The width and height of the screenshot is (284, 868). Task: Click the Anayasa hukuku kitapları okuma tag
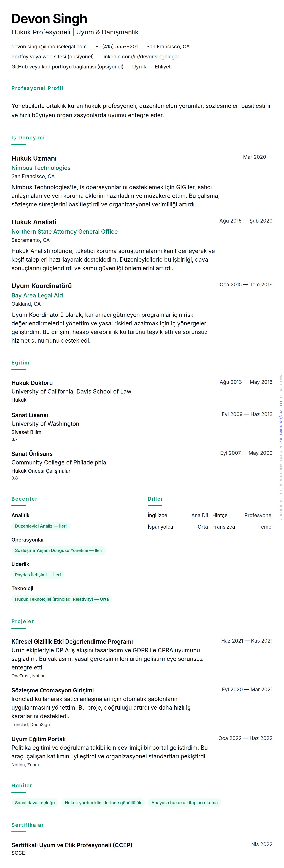point(184,802)
